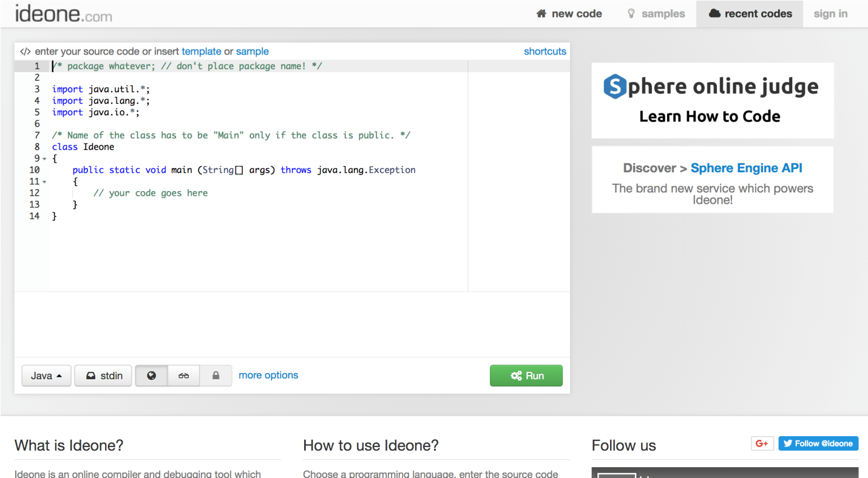Click the ideone.com logo

64,13
